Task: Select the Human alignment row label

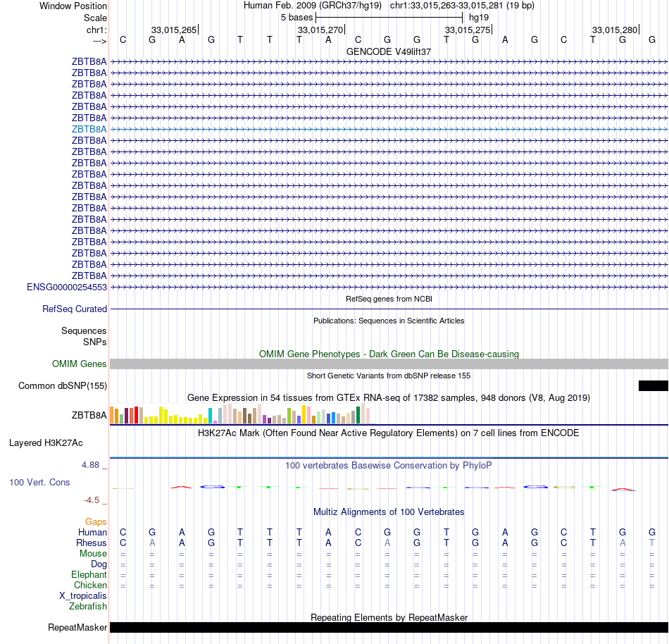Action: [x=92, y=532]
